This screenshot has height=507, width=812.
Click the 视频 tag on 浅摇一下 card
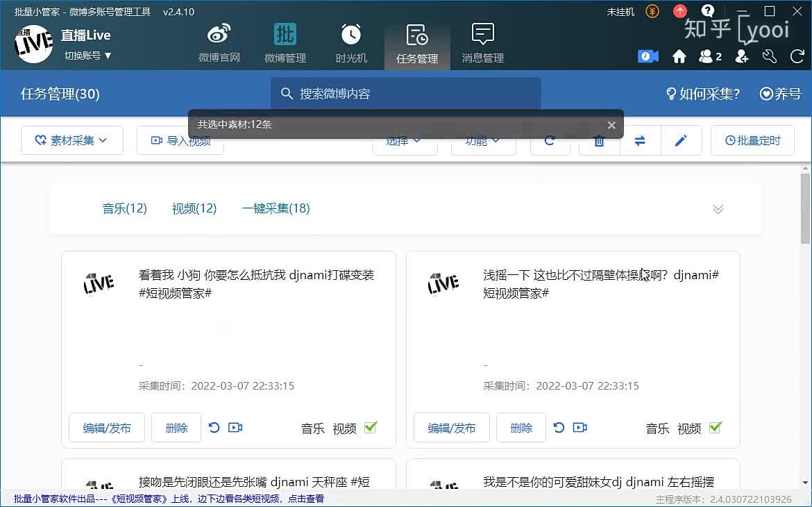click(689, 429)
